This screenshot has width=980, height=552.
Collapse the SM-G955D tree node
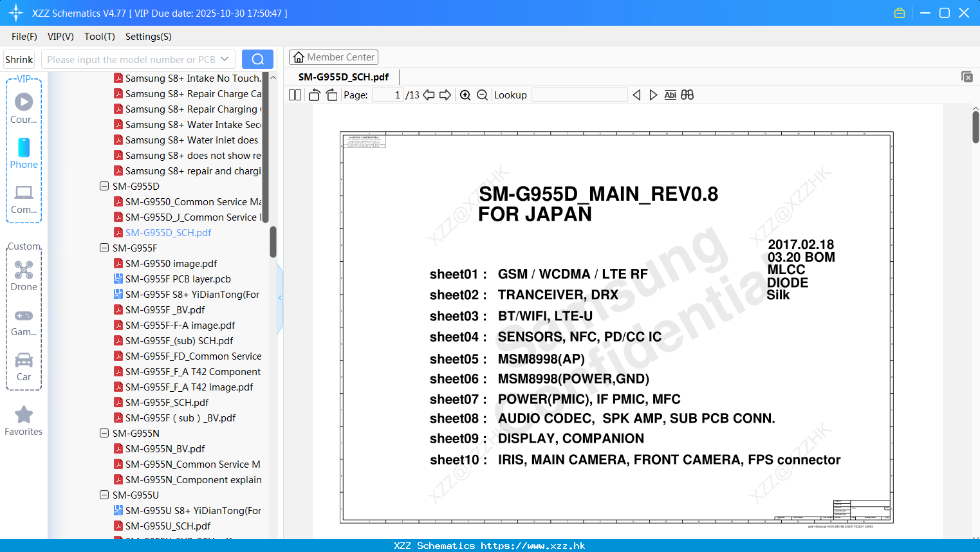pyautogui.click(x=104, y=186)
